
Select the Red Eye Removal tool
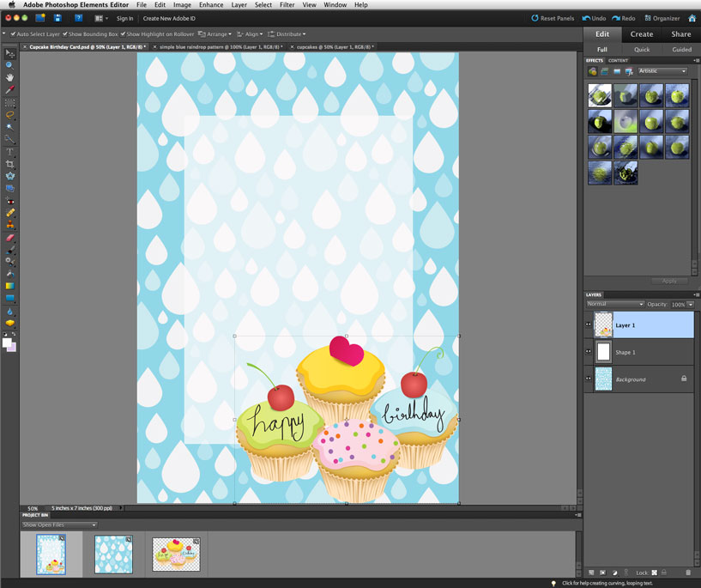click(x=9, y=200)
